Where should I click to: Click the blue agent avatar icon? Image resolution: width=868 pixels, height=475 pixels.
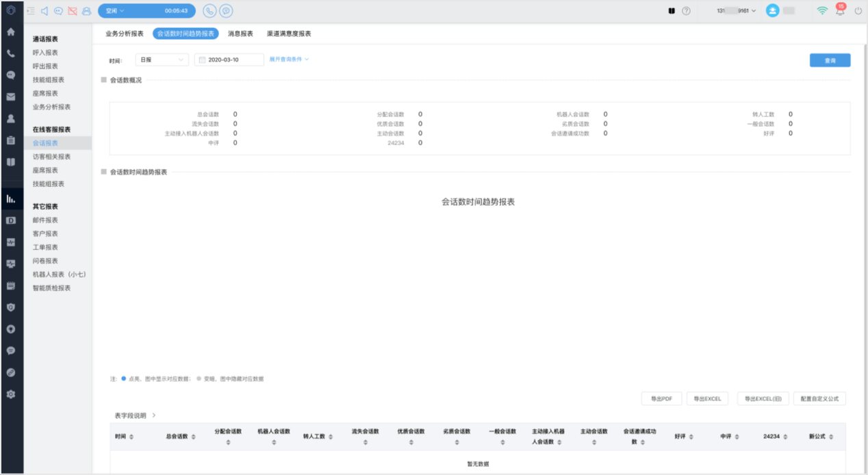772,11
